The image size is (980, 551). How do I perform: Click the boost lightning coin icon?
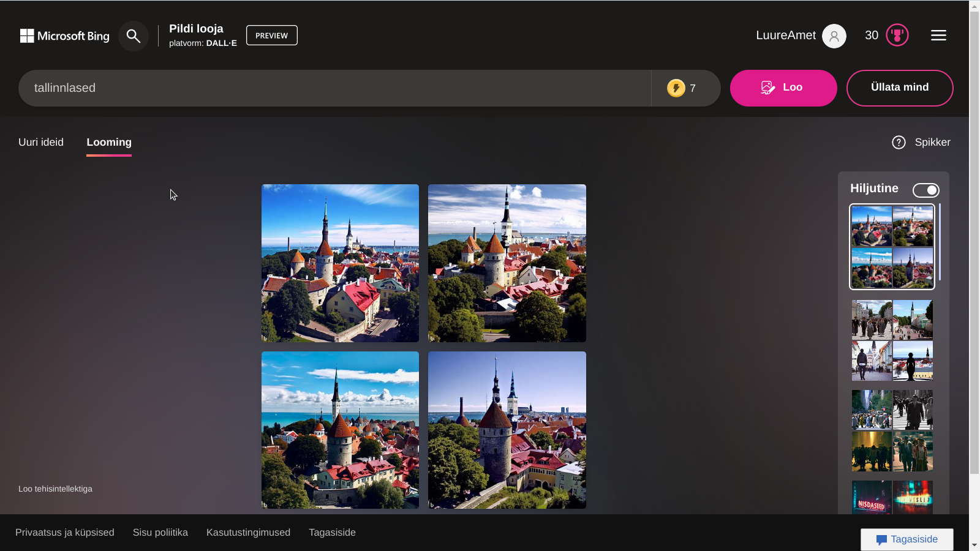tap(676, 88)
